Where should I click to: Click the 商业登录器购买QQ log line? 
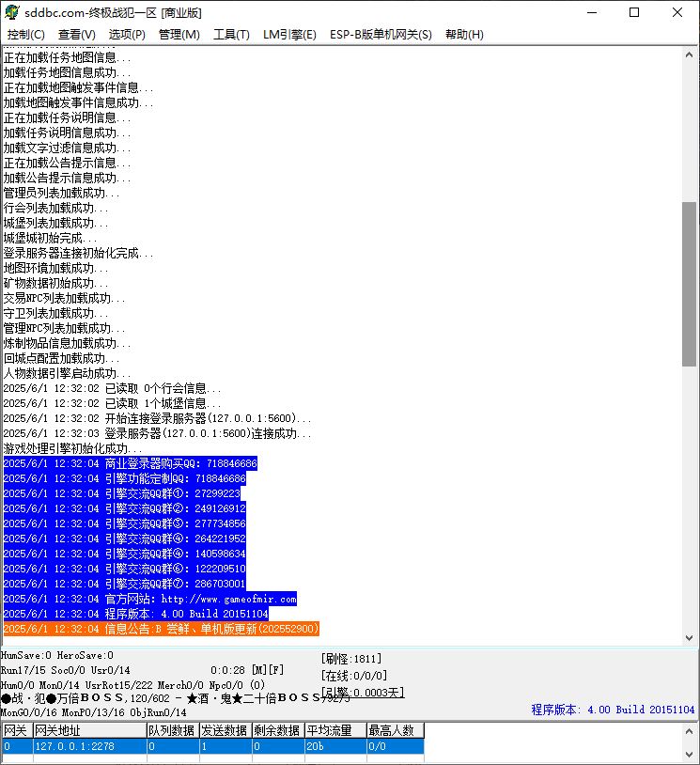pyautogui.click(x=131, y=463)
